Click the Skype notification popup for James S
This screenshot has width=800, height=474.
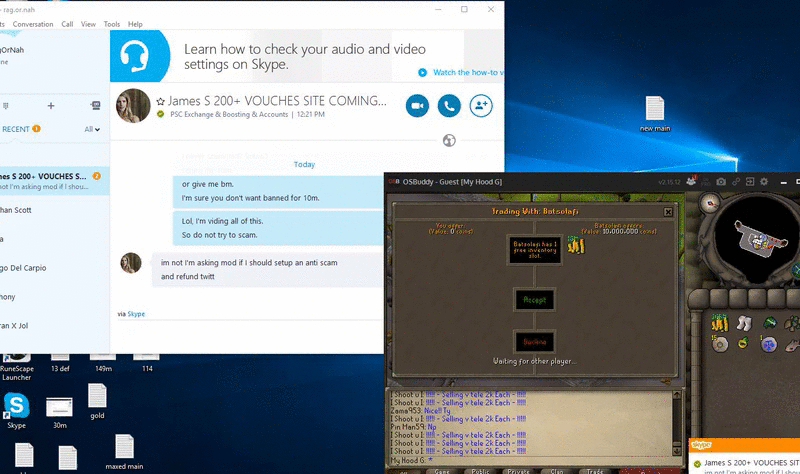pos(744,456)
